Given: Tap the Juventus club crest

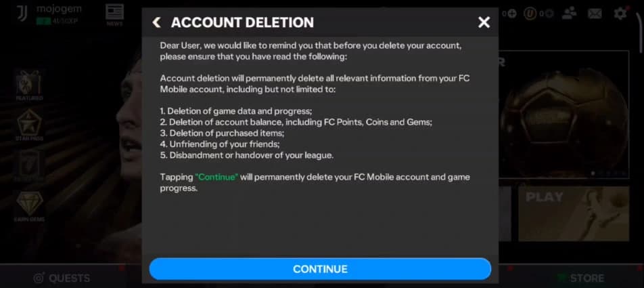Looking at the screenshot, I should pos(22,14).
